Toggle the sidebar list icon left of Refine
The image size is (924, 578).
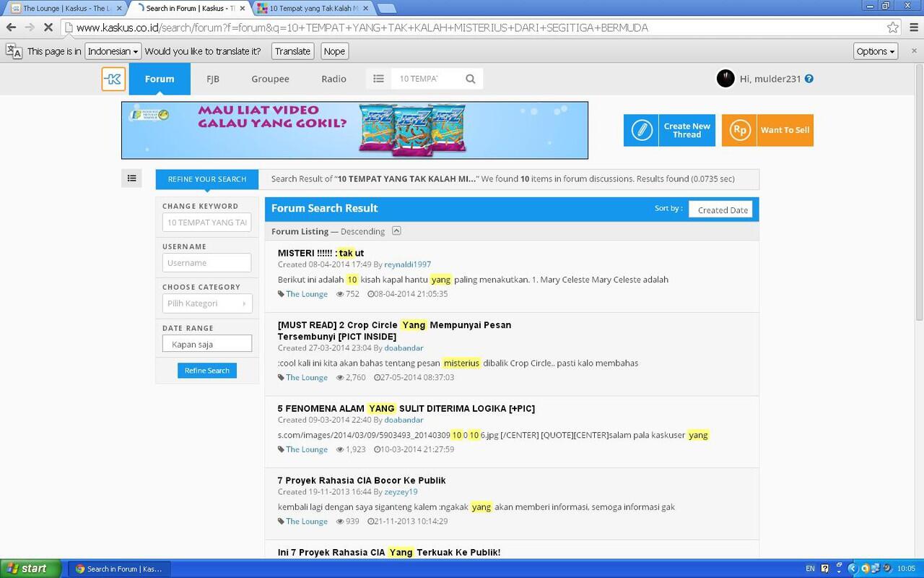click(x=131, y=178)
